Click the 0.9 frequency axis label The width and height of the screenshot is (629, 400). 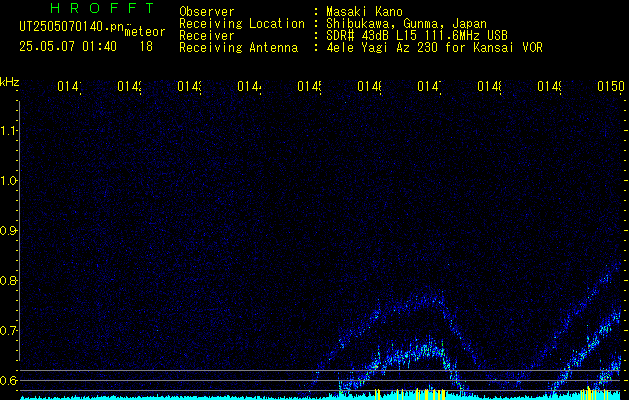click(8, 231)
